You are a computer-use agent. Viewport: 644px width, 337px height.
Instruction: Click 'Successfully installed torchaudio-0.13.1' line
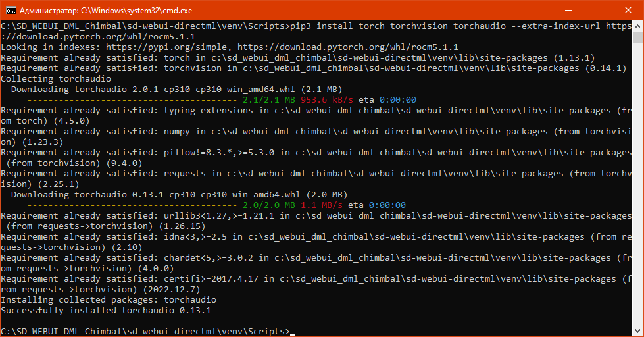106,310
